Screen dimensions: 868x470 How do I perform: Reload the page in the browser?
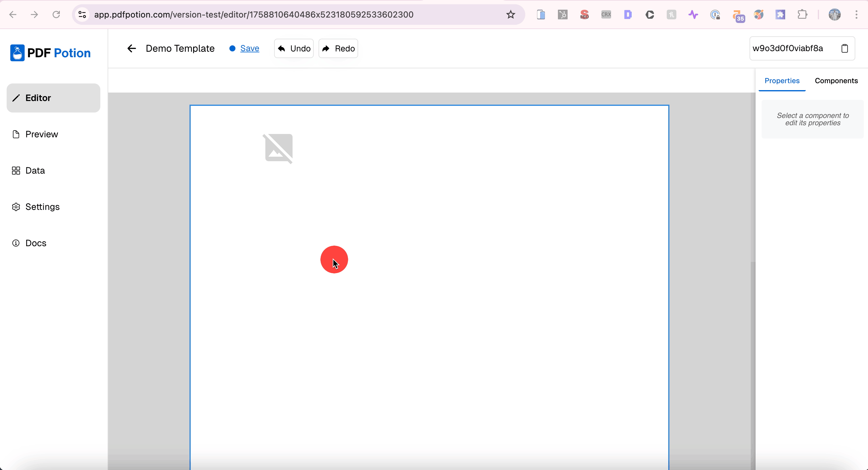point(56,15)
